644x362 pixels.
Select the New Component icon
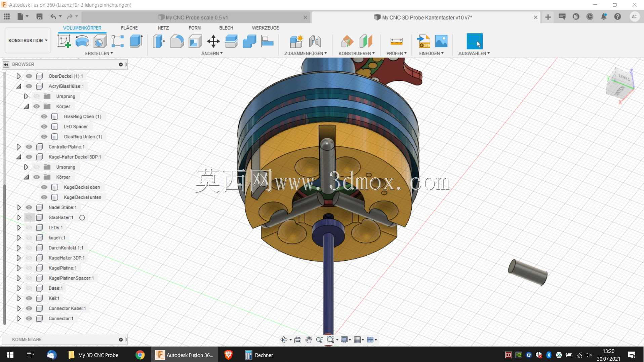pos(296,41)
